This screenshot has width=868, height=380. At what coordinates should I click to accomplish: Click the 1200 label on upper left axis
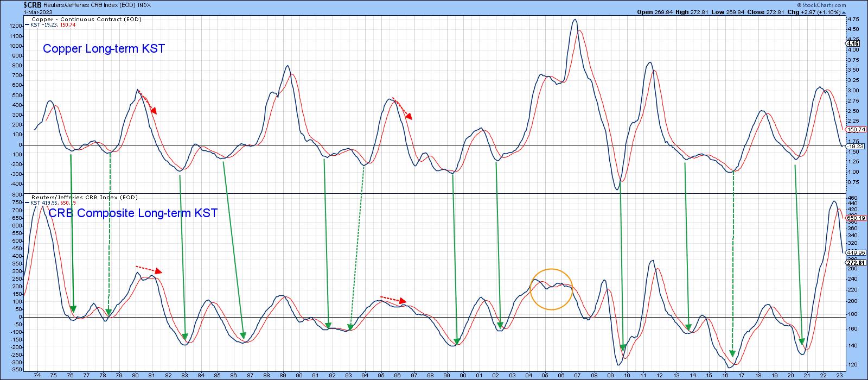(x=15, y=26)
